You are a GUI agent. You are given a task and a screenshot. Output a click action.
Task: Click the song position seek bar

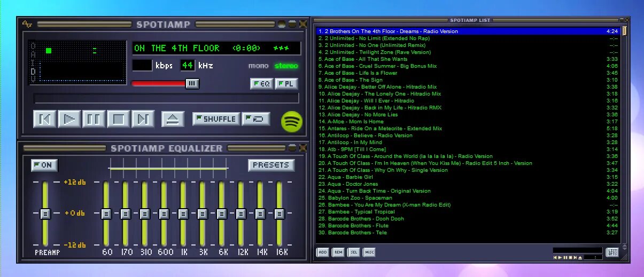click(166, 98)
